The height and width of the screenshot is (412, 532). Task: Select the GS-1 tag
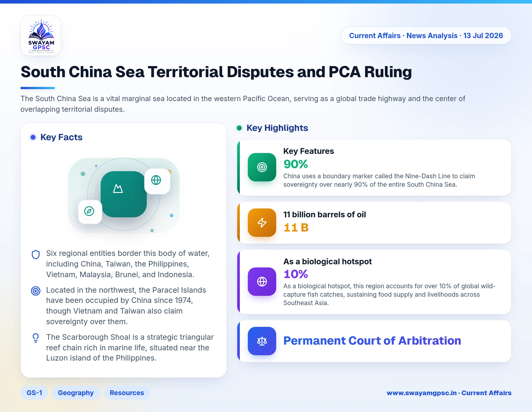[x=34, y=392]
